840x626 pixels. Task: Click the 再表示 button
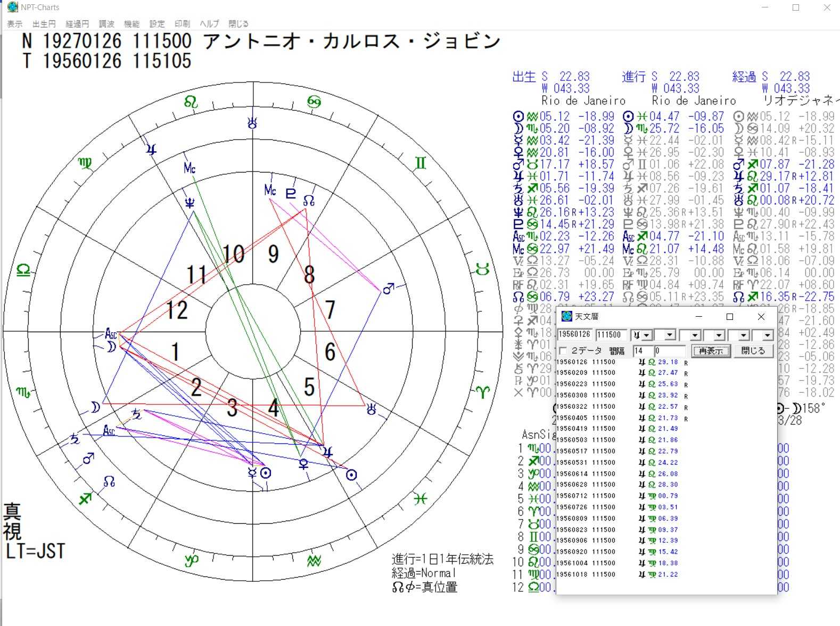pyautogui.click(x=711, y=351)
